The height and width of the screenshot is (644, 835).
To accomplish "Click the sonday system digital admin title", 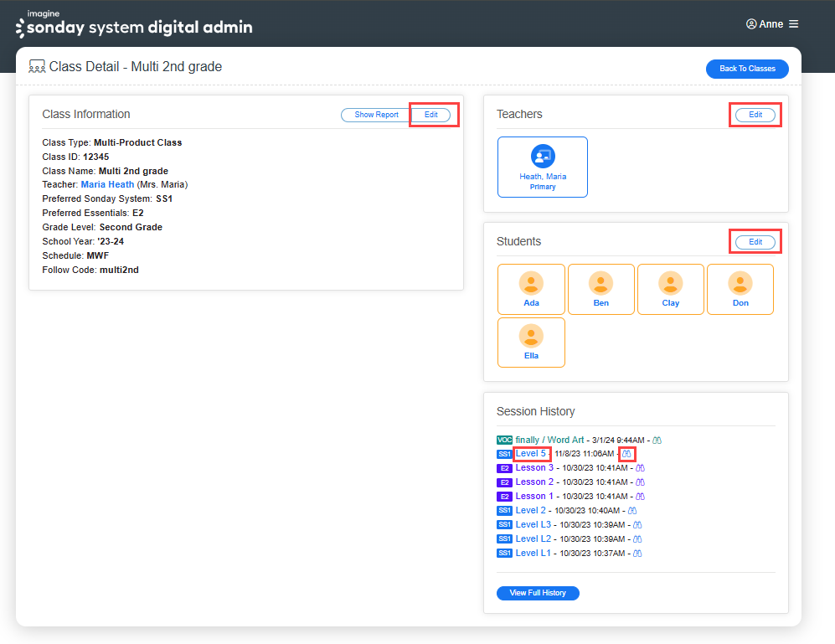I will click(x=140, y=28).
